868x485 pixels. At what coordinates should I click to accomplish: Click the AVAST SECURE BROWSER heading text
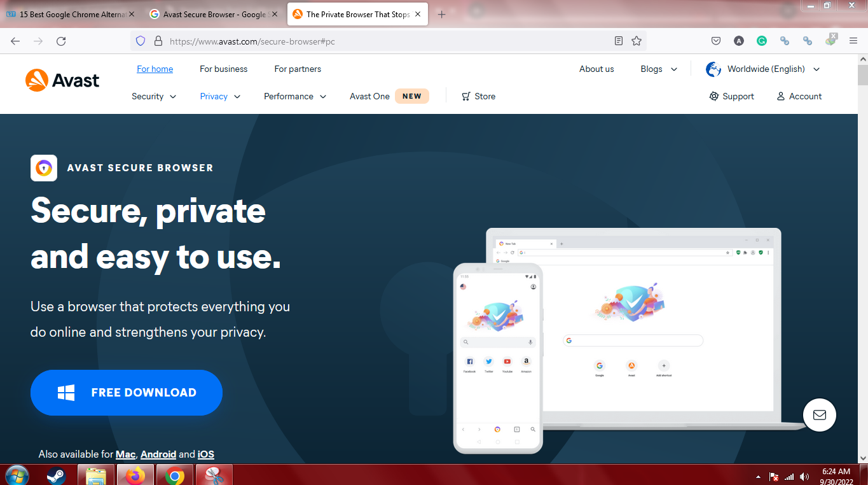[140, 168]
